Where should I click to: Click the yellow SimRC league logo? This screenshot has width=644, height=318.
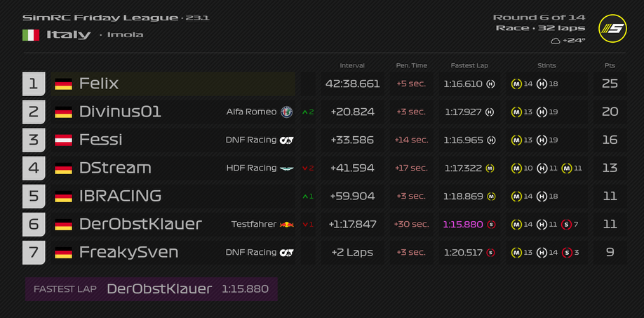point(612,28)
